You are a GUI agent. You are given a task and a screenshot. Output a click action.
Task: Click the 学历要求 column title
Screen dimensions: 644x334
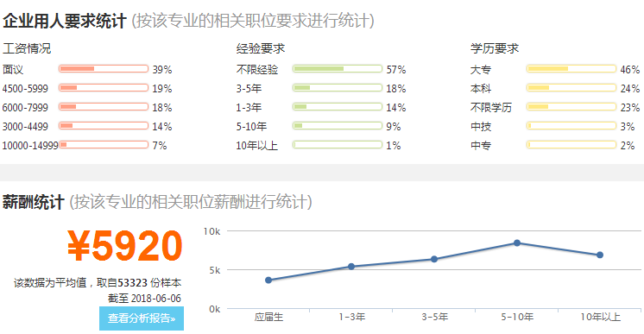tap(495, 48)
